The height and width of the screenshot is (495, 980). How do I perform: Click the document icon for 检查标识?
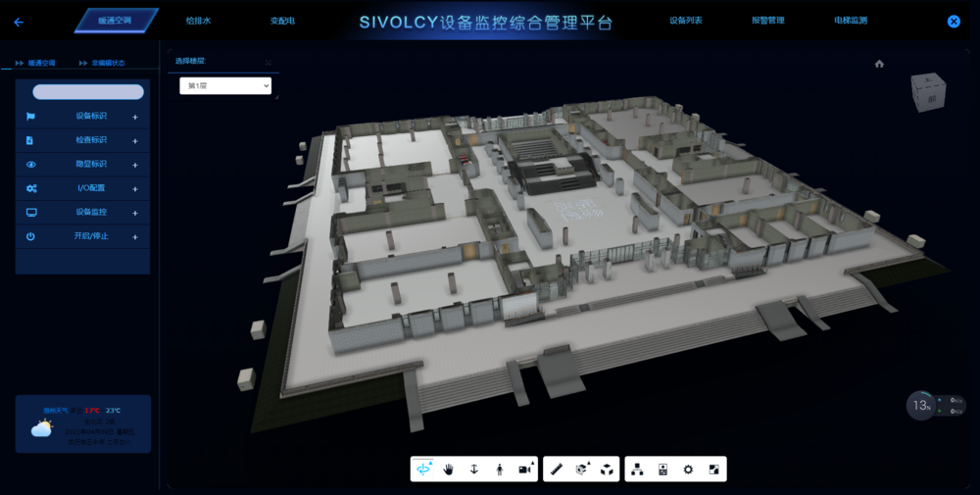29,140
